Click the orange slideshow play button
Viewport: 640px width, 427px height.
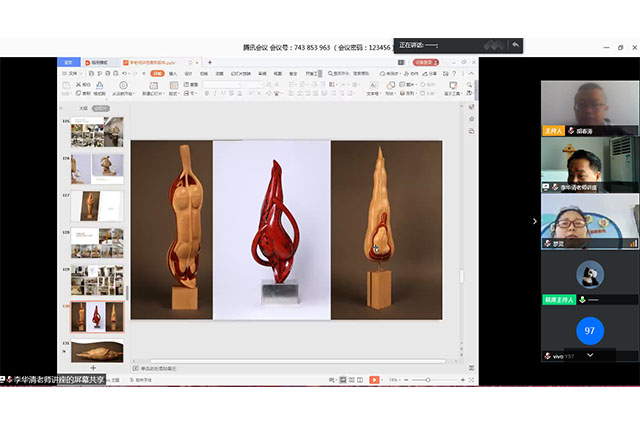click(x=374, y=380)
